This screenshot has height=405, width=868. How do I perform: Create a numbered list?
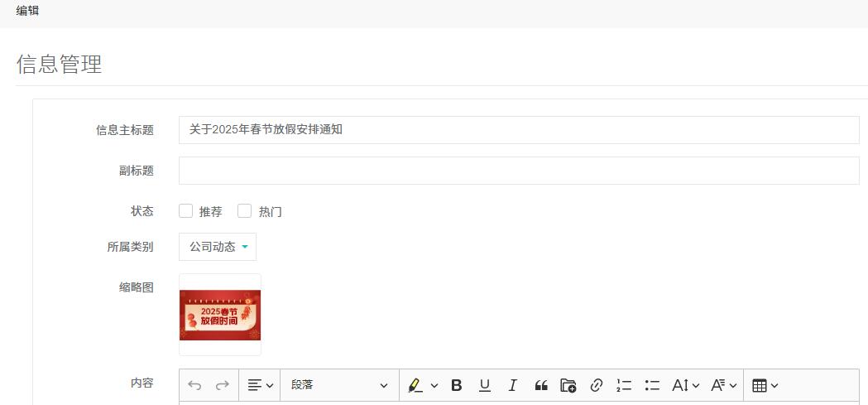pos(624,385)
